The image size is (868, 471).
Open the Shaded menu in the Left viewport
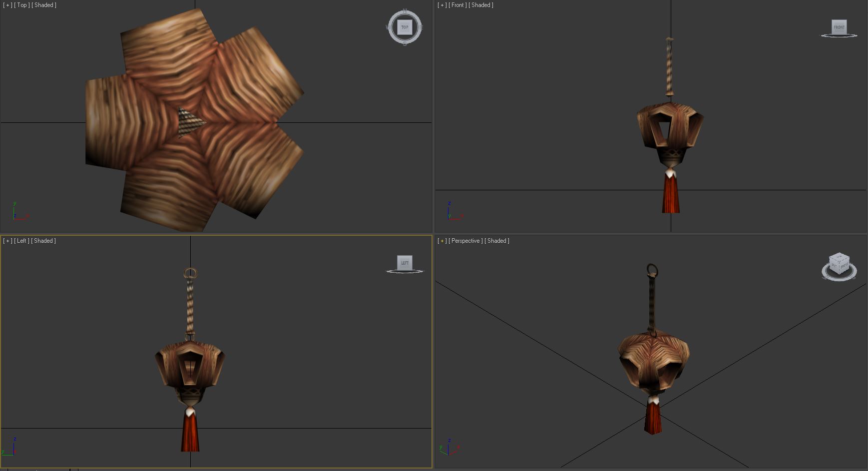point(43,241)
